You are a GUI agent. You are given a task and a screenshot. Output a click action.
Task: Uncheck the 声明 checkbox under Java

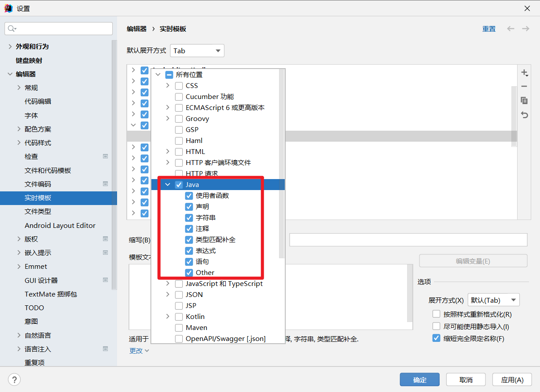pos(189,207)
